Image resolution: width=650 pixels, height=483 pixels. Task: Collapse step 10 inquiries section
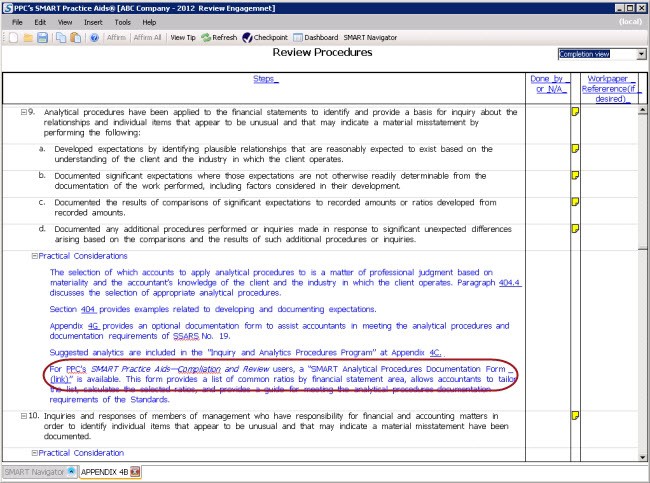[x=22, y=415]
